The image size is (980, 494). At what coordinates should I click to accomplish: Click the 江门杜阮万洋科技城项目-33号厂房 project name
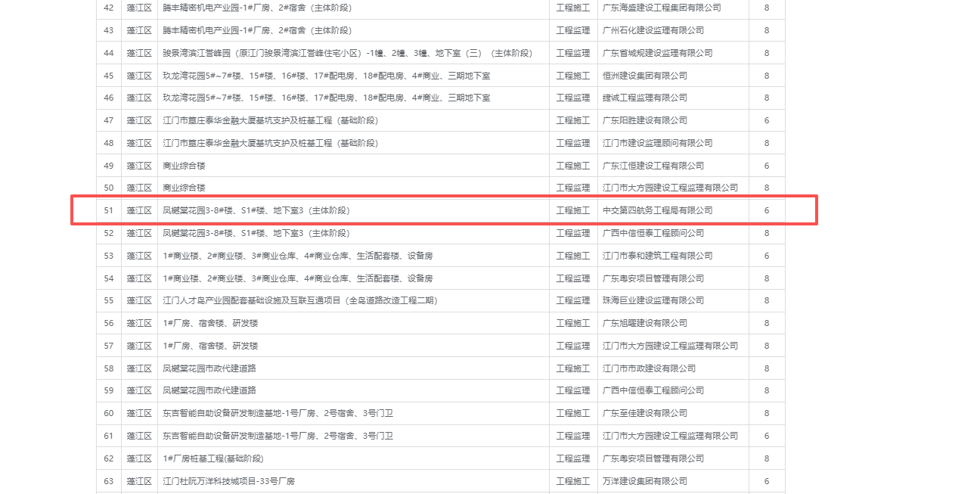click(228, 481)
